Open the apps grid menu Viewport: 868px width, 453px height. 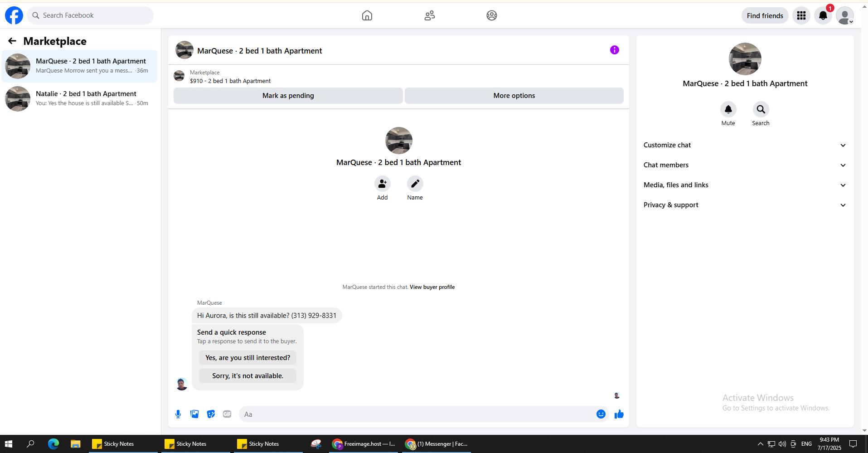801,15
